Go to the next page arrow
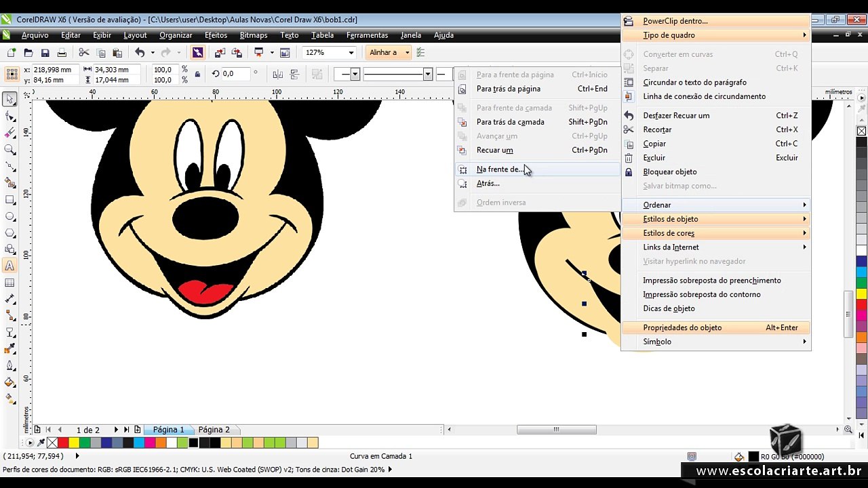The width and height of the screenshot is (868, 488). click(116, 430)
